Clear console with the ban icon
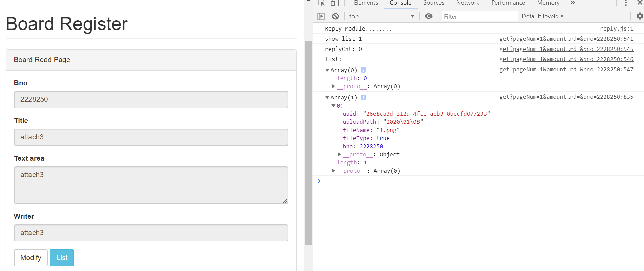This screenshot has height=271, width=644. 336,16
